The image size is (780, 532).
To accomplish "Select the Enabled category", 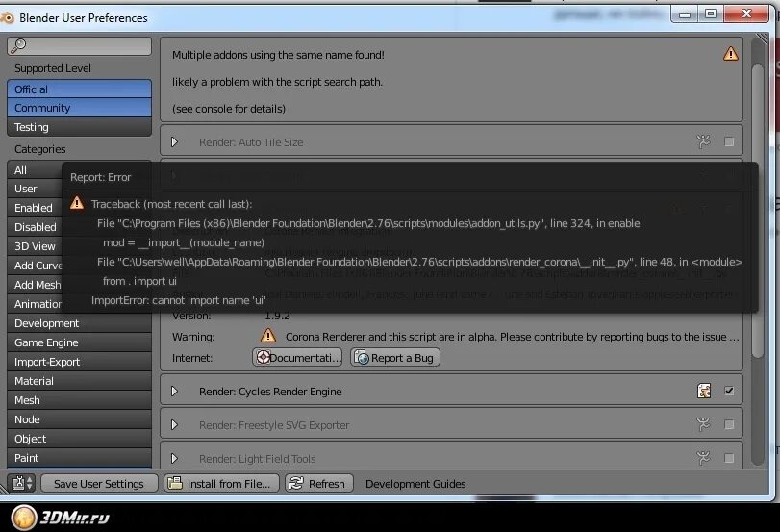I will [x=35, y=208].
